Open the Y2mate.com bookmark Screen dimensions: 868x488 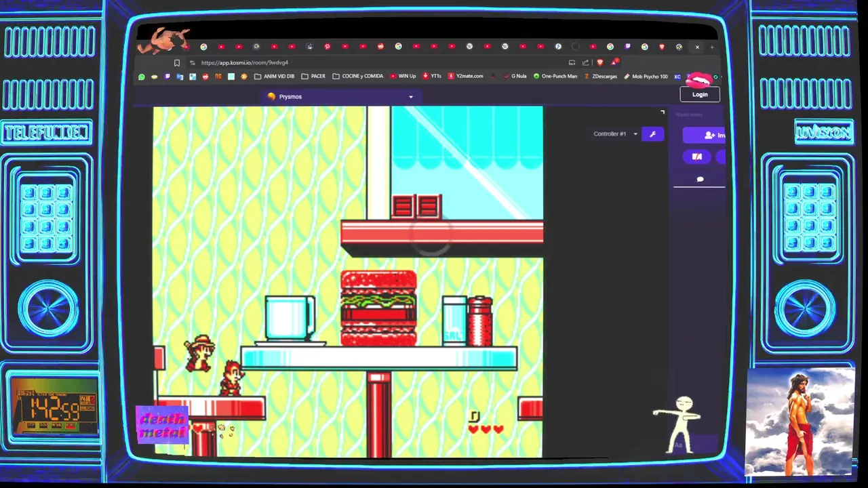465,77
